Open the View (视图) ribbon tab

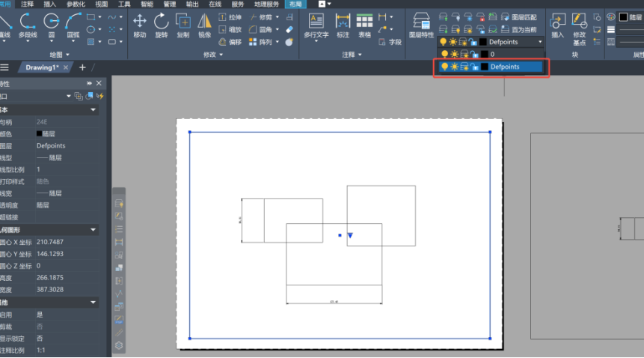click(x=102, y=4)
